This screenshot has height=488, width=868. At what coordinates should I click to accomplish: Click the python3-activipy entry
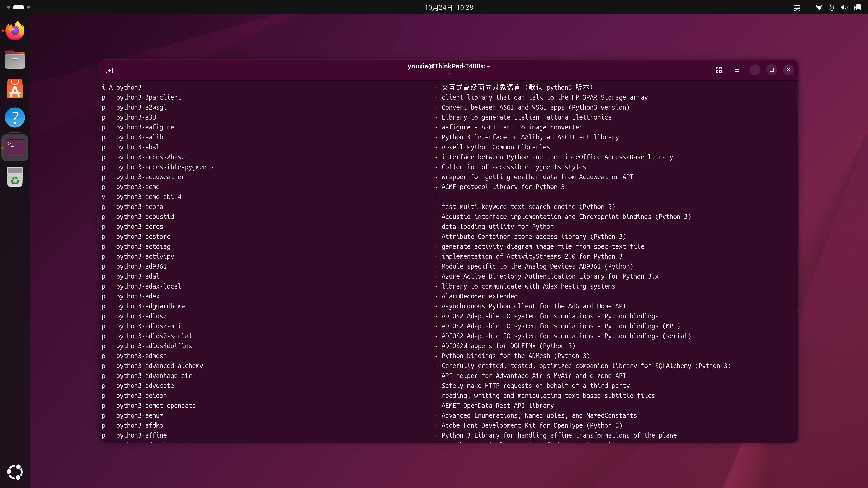(x=145, y=256)
